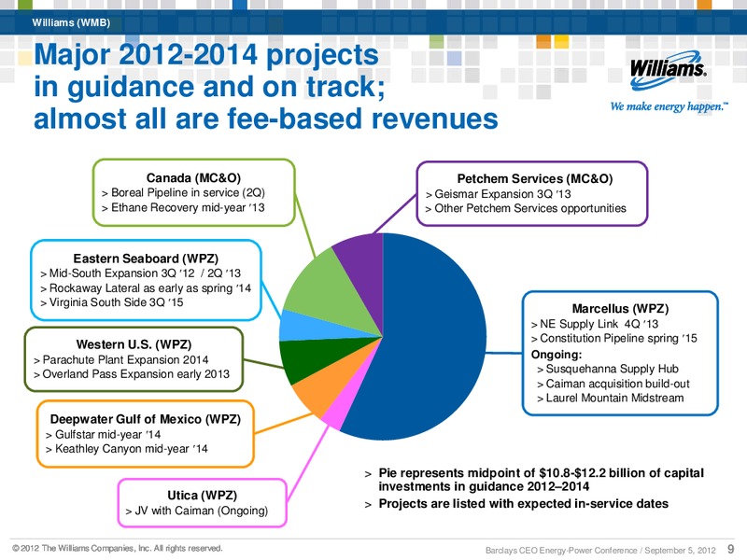
Task: Click "Overland Pass Expansion early 2013"
Action: tap(135, 374)
